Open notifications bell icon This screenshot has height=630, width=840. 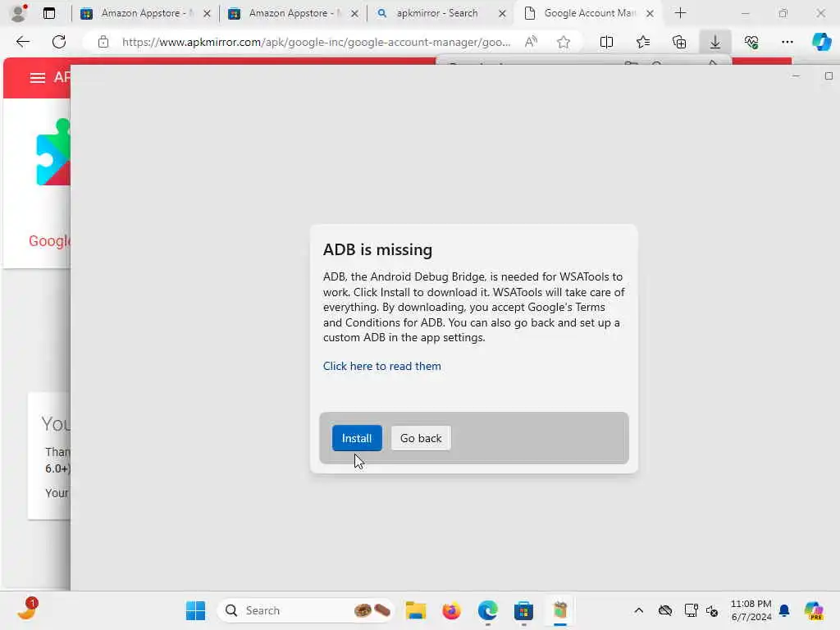pos(784,610)
